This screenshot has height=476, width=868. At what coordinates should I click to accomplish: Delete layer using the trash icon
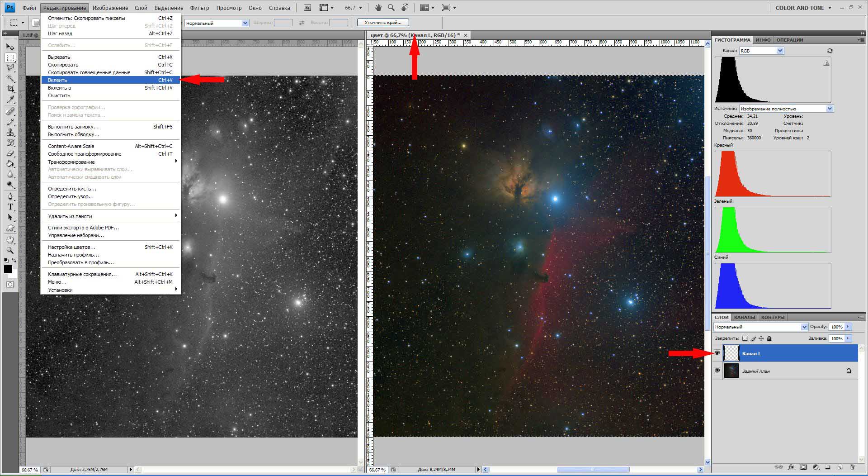852,467
